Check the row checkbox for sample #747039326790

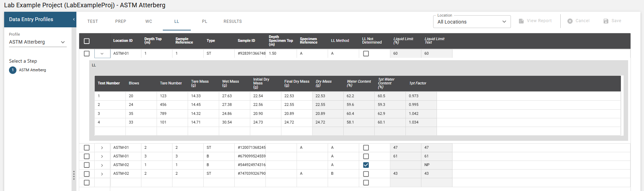tap(87, 174)
